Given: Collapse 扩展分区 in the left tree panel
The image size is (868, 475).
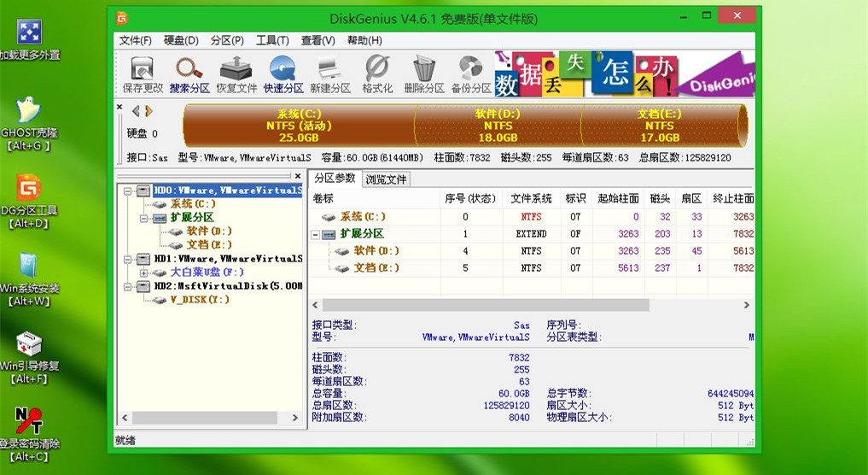Looking at the screenshot, I should [x=143, y=218].
